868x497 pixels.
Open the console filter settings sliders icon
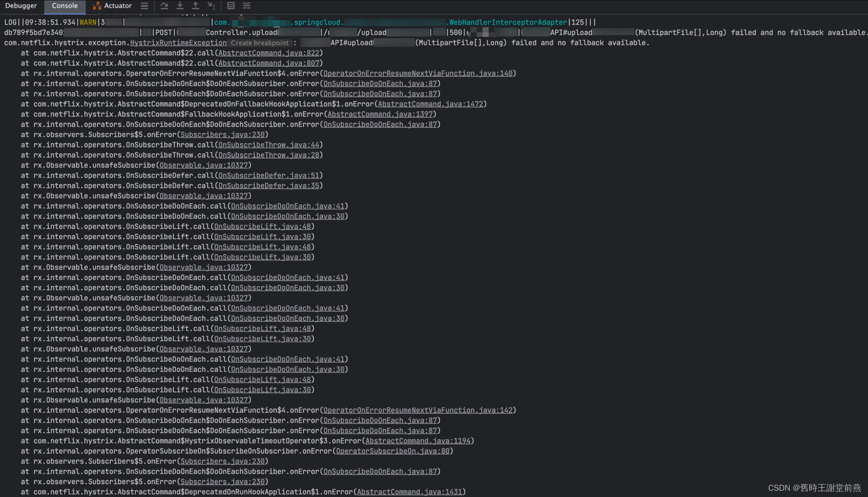(x=246, y=6)
